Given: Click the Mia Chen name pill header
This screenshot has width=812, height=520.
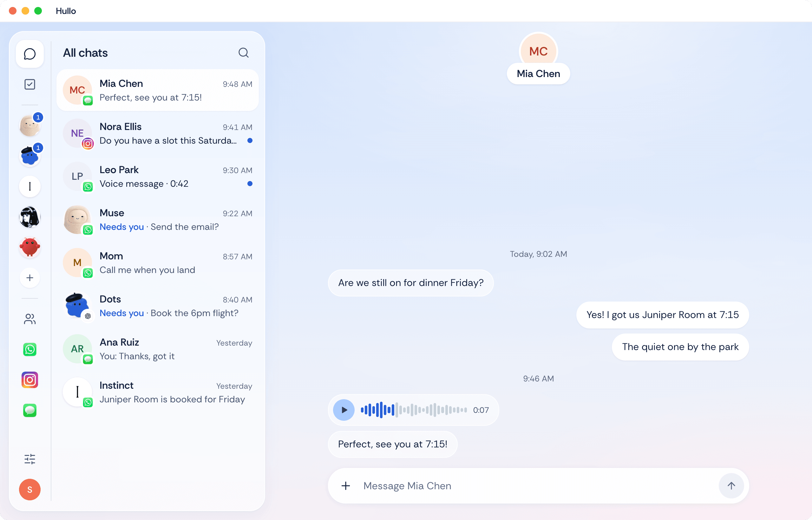Looking at the screenshot, I should click(538, 74).
